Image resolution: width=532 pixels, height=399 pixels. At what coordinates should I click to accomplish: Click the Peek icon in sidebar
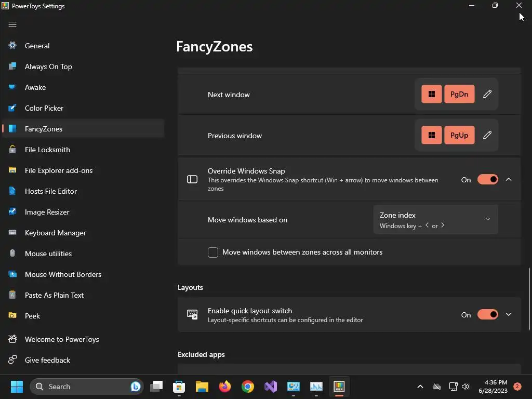pos(12,315)
